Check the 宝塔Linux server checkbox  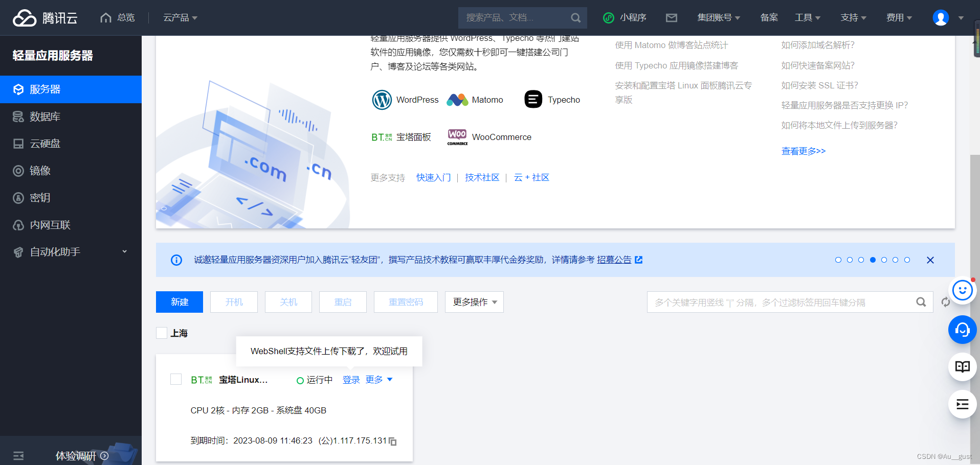point(176,379)
